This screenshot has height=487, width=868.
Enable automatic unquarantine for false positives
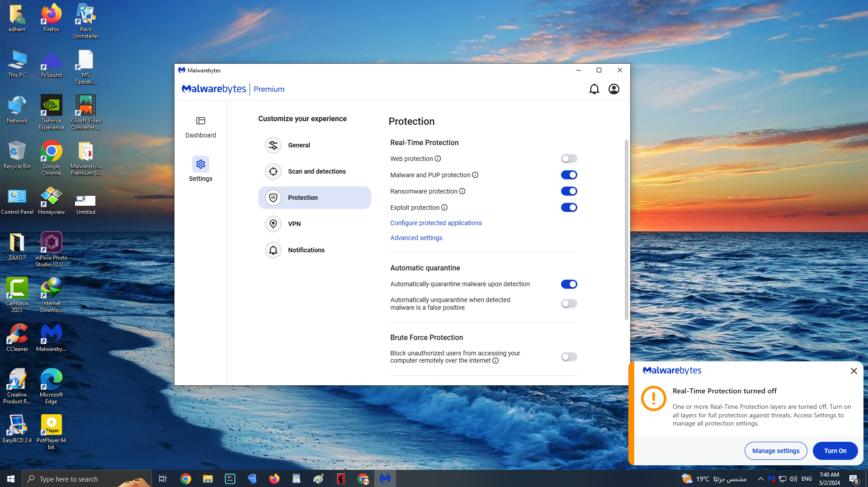(569, 304)
